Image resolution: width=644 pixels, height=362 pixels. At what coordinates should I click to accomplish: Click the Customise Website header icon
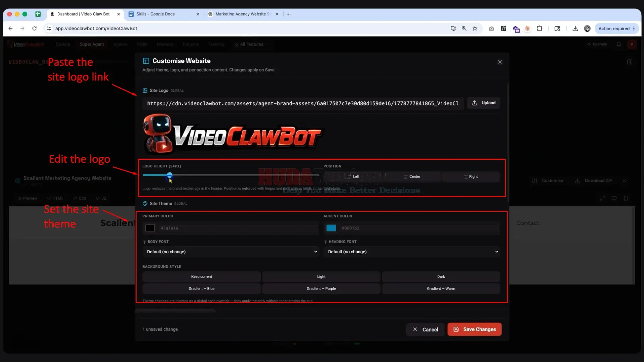(x=146, y=61)
